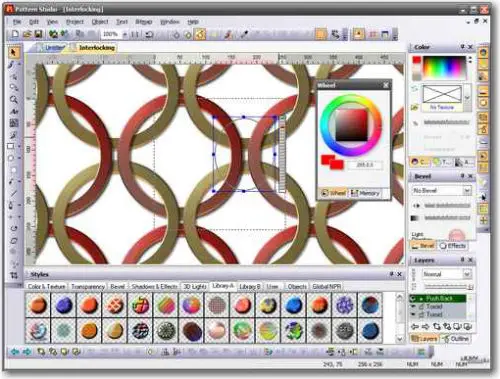Pick a color inside wheel's center square

(x=351, y=125)
